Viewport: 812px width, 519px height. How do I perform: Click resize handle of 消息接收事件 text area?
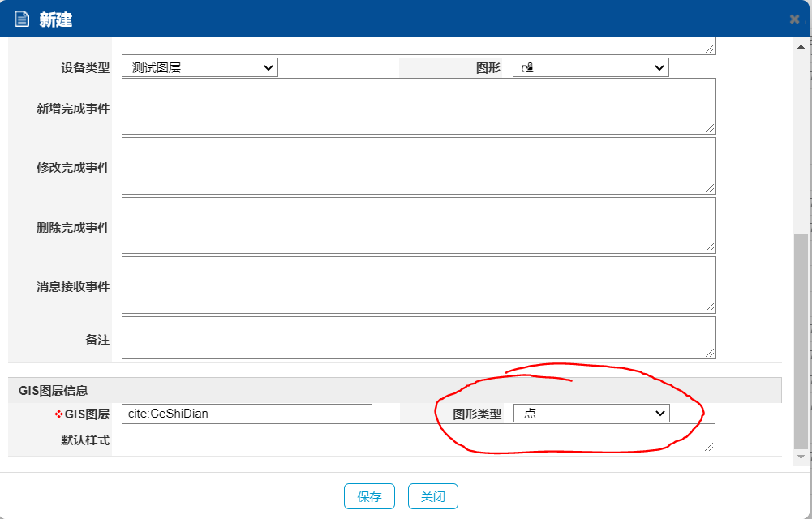[x=710, y=307]
